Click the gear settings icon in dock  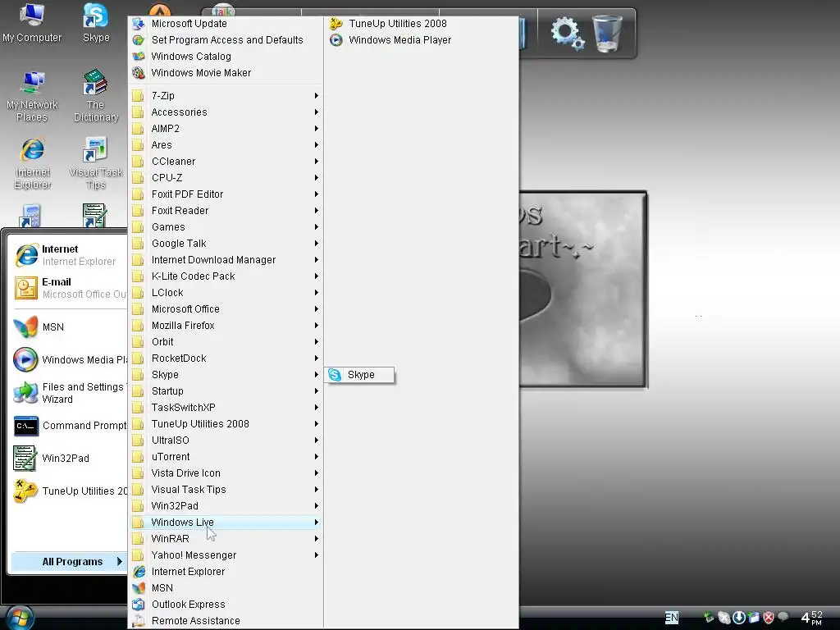[x=568, y=33]
